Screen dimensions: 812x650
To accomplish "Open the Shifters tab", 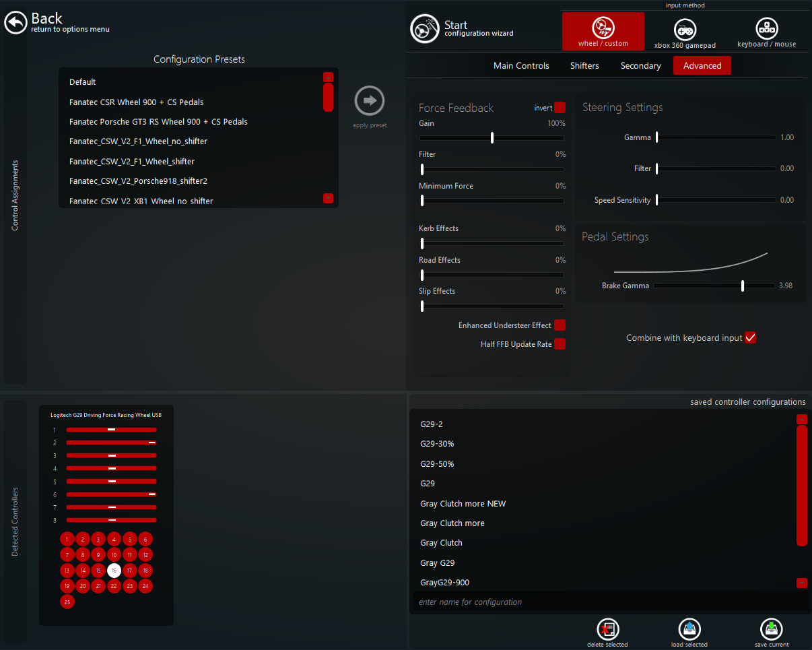I will [584, 66].
